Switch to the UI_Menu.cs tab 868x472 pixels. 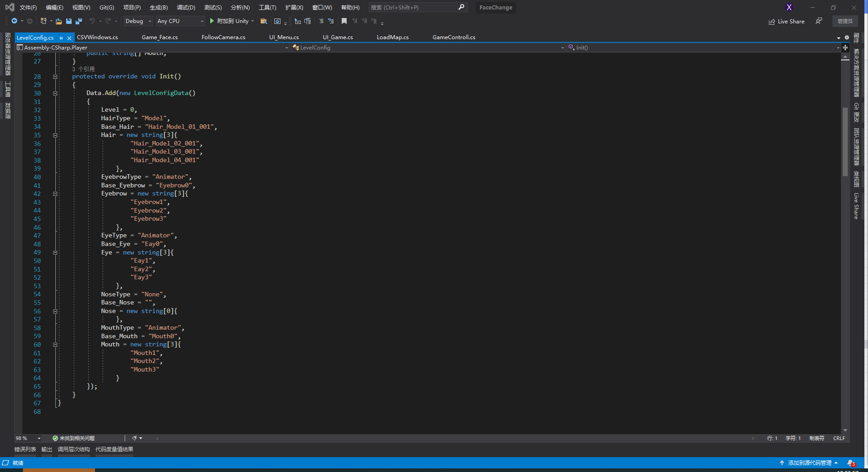click(x=284, y=37)
